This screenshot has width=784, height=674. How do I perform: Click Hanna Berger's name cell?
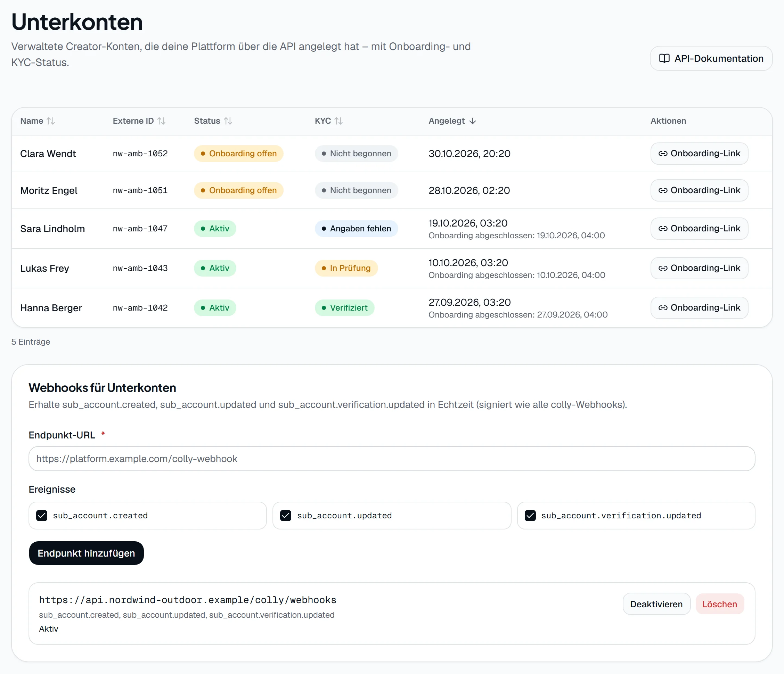pos(51,308)
